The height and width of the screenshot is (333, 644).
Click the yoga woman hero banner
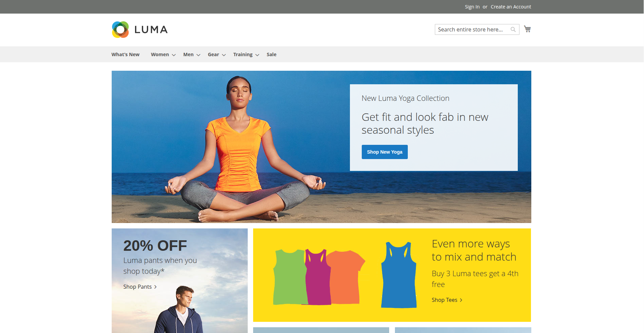pyautogui.click(x=321, y=147)
